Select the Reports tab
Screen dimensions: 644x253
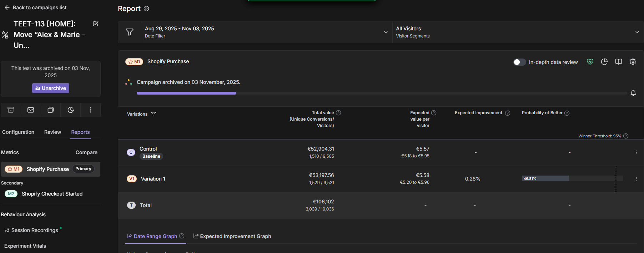80,132
